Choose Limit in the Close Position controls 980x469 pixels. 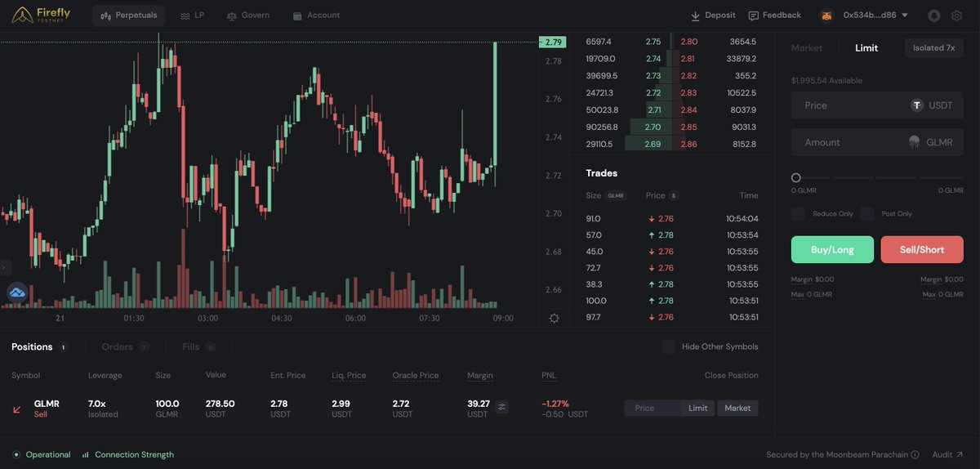pyautogui.click(x=698, y=408)
